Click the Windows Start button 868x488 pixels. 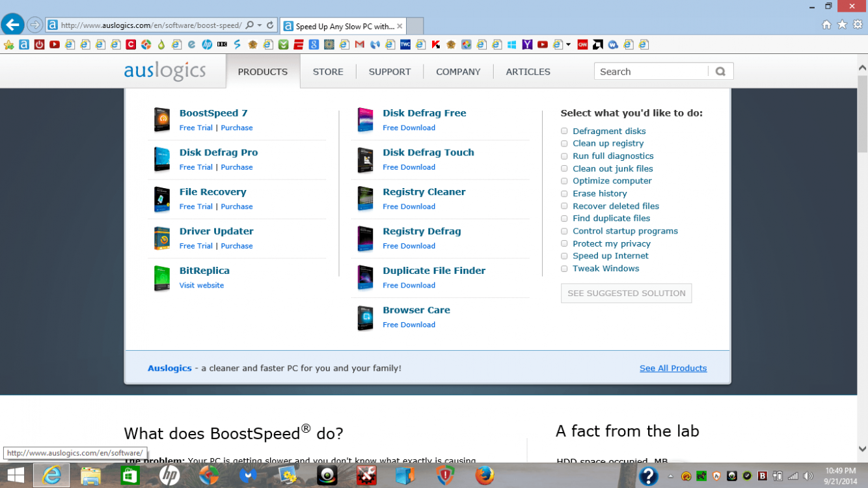15,476
